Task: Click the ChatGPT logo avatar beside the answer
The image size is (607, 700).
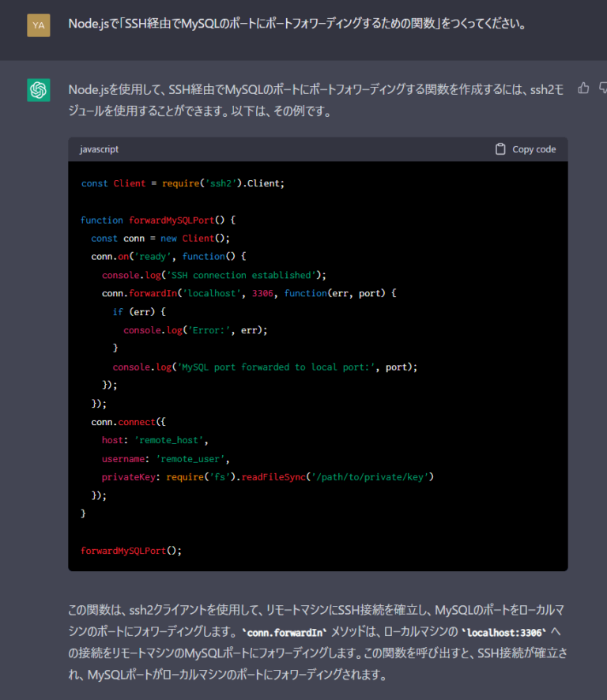Action: click(x=38, y=88)
